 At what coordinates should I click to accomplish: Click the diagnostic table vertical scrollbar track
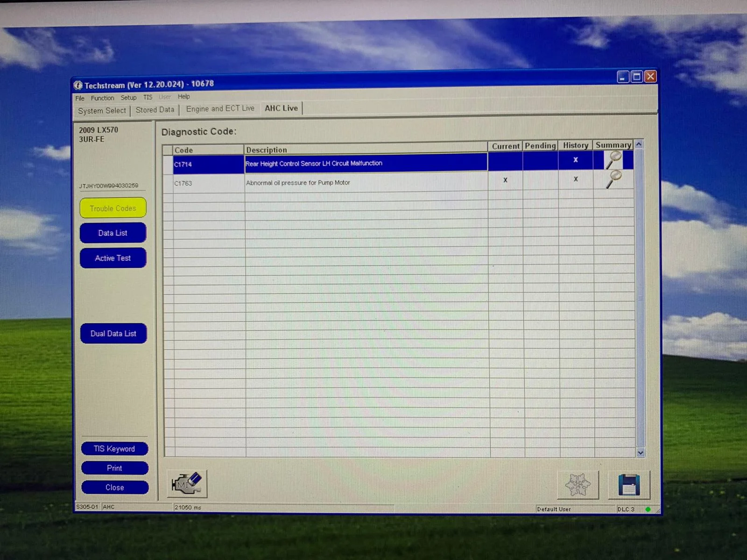(640, 299)
